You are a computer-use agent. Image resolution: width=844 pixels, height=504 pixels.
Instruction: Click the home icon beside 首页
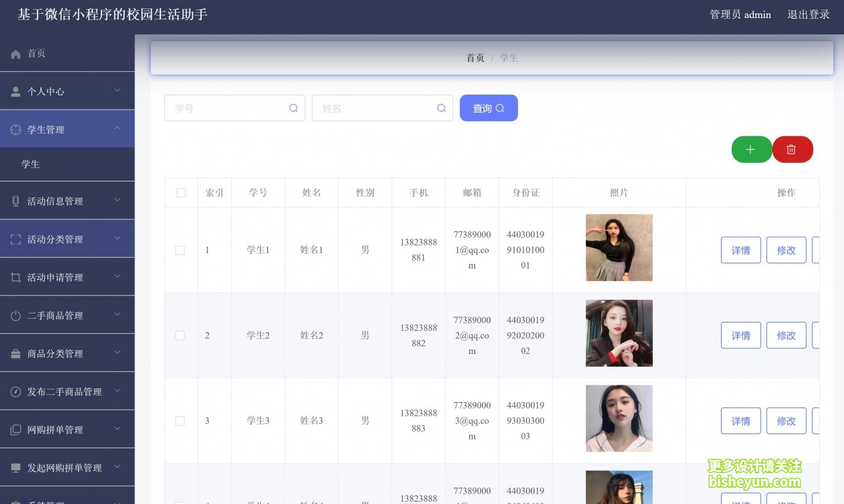(x=16, y=54)
